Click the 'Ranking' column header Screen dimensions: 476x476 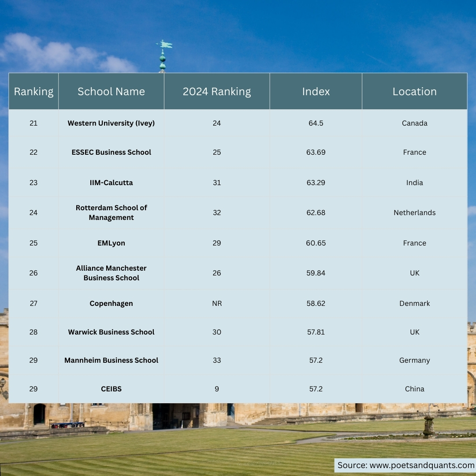coord(33,91)
